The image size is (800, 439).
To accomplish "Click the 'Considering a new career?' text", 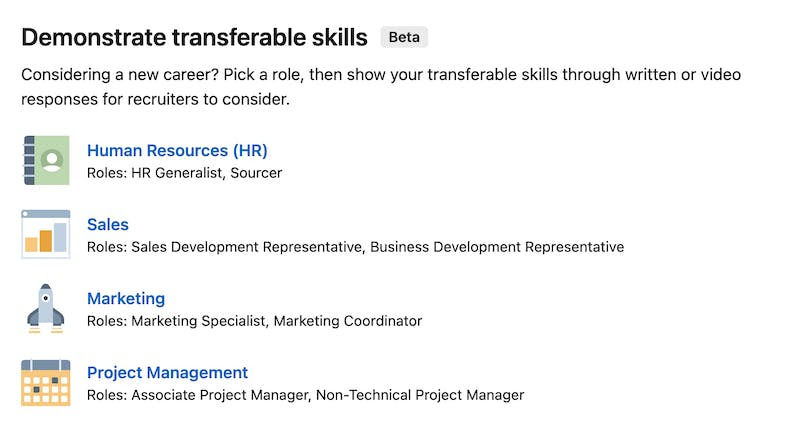I will coord(120,75).
